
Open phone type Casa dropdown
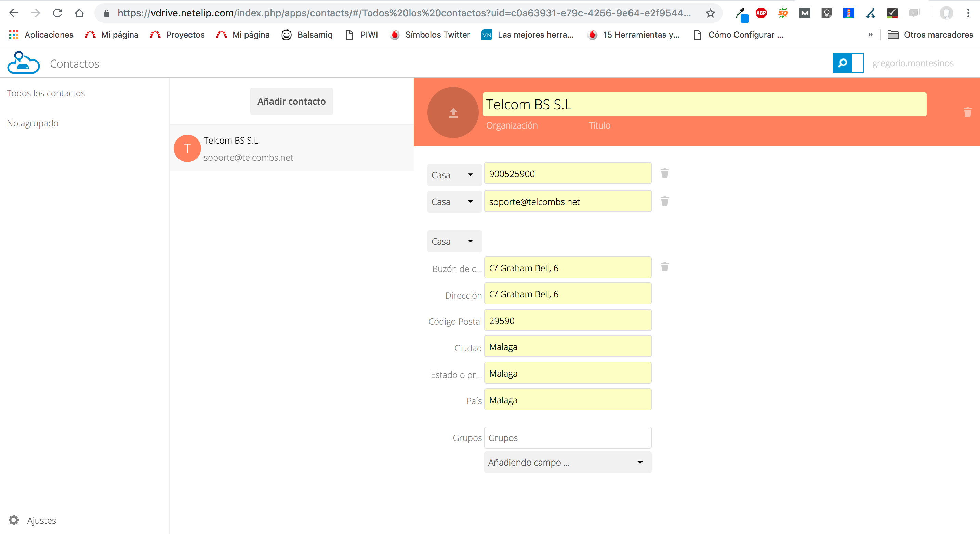coord(454,175)
